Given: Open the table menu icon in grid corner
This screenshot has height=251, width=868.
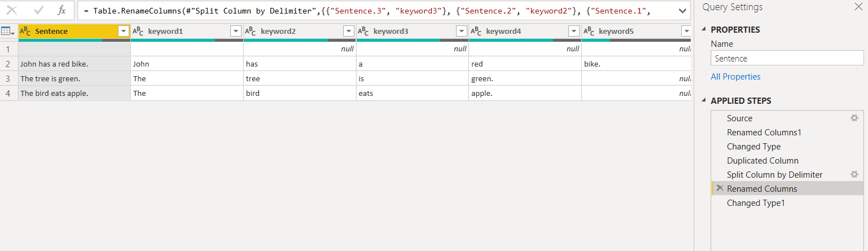Looking at the screenshot, I should (8, 32).
